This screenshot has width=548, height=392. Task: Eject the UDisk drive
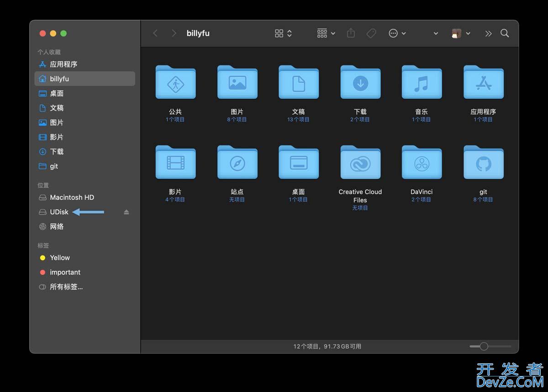tap(126, 212)
